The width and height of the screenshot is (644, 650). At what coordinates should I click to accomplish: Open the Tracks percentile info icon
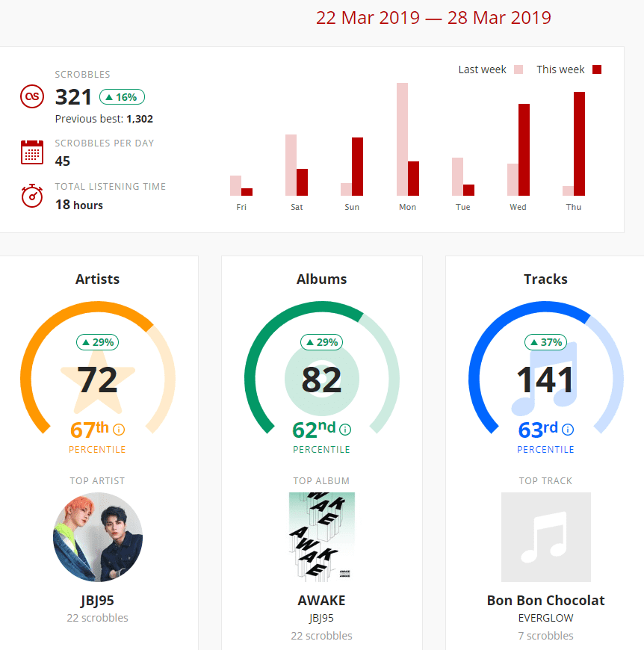568,430
